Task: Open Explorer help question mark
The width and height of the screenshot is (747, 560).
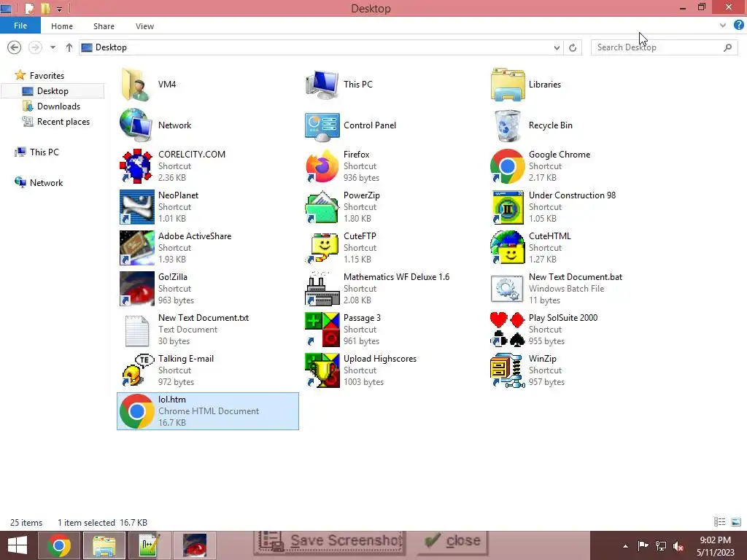Action: (738, 26)
